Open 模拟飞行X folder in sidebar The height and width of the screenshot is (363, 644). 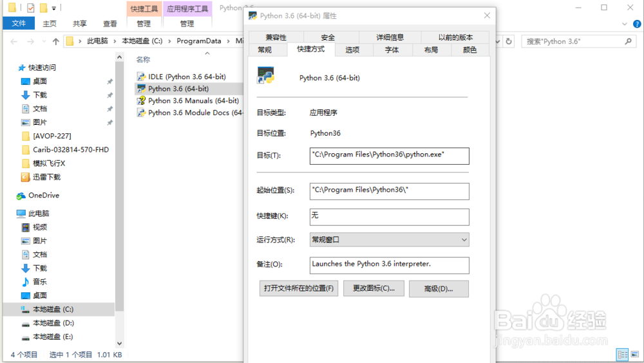click(x=49, y=163)
